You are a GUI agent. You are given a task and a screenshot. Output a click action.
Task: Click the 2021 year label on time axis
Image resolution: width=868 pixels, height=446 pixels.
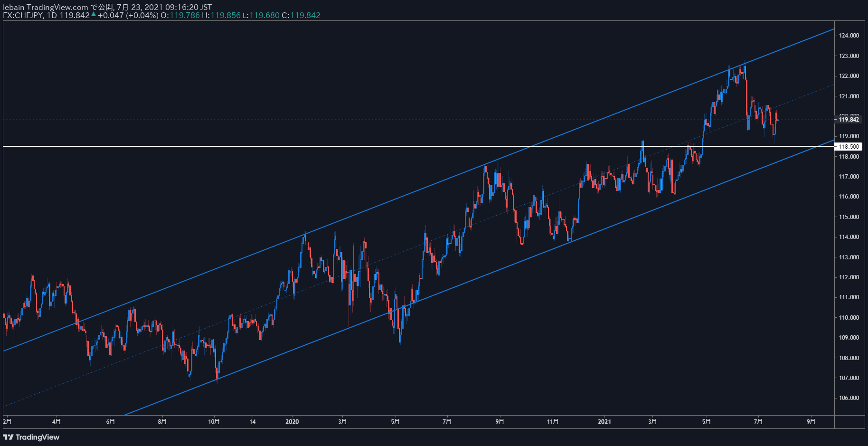(x=604, y=422)
